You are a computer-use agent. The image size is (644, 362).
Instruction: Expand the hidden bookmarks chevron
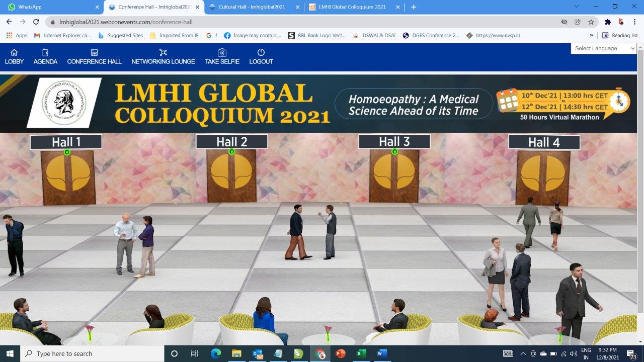591,35
